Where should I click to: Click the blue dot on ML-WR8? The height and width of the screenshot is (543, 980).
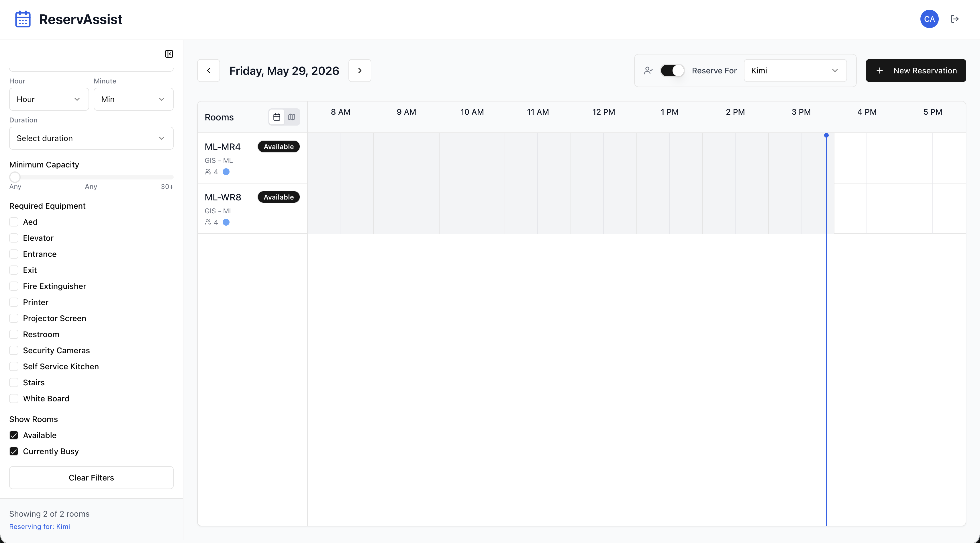click(x=226, y=222)
